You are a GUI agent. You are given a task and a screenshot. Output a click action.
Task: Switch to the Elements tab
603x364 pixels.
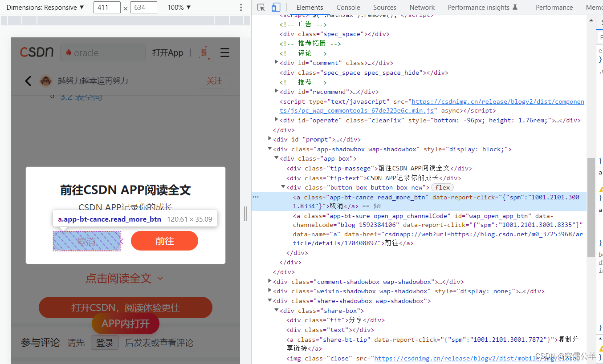pos(310,8)
